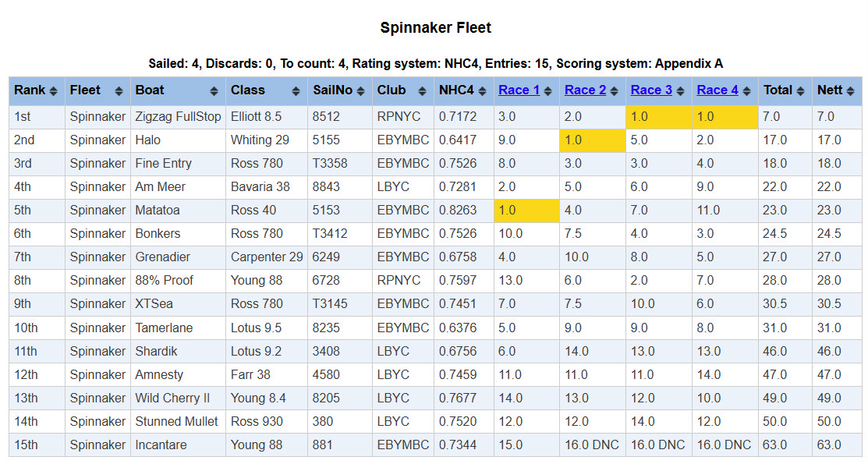868x464 pixels.
Task: Open the Race 4 results link
Action: point(717,90)
